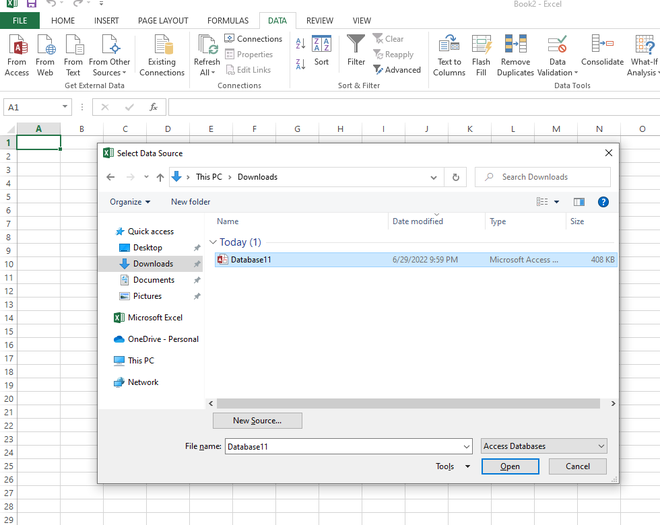Click Data Validation icon
Viewport: 660px width, 525px height.
[557, 44]
